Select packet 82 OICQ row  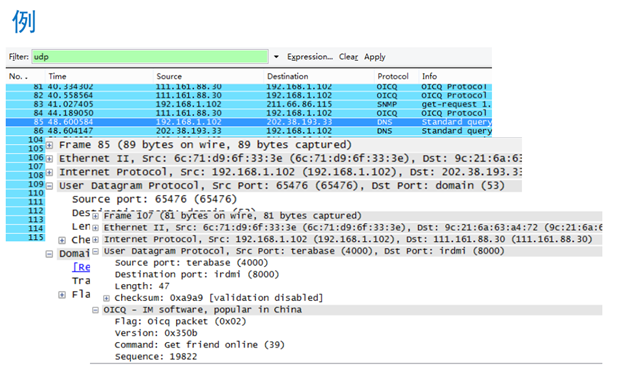(x=249, y=96)
